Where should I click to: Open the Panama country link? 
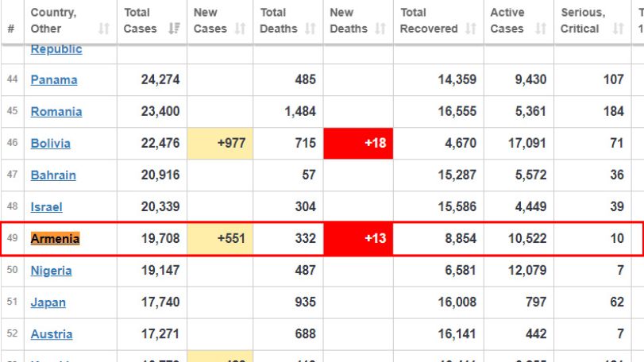point(54,79)
